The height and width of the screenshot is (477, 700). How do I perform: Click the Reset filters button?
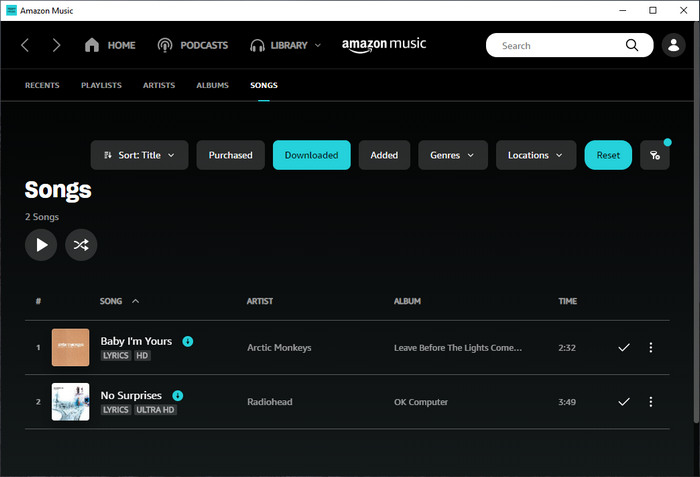(608, 155)
